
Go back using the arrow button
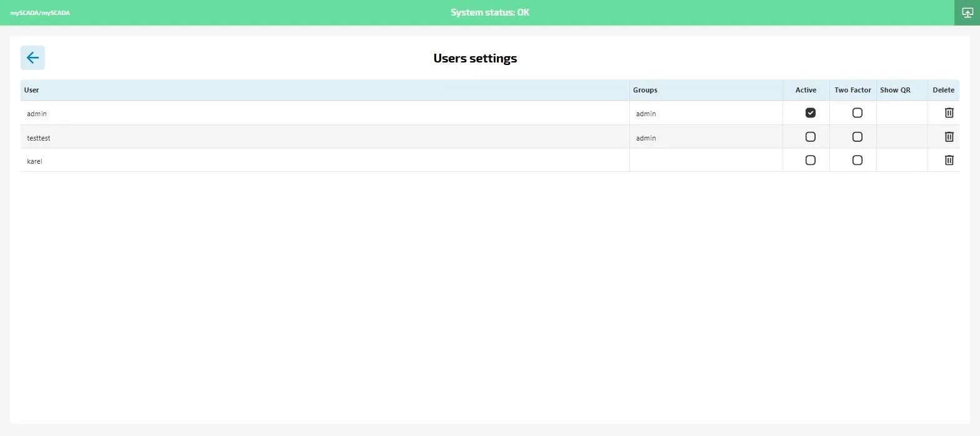point(32,57)
